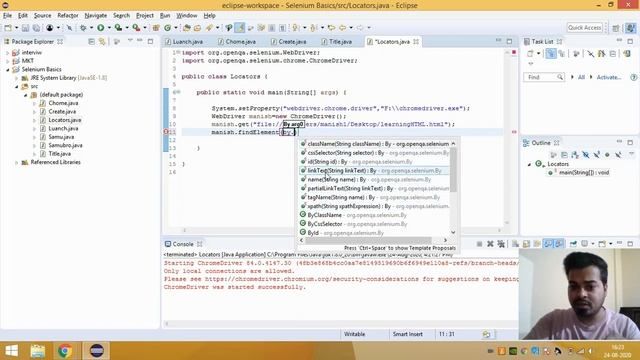Click the Open Perspective icon near Quick Access
This screenshot has height=360, width=640.
tap(616, 28)
